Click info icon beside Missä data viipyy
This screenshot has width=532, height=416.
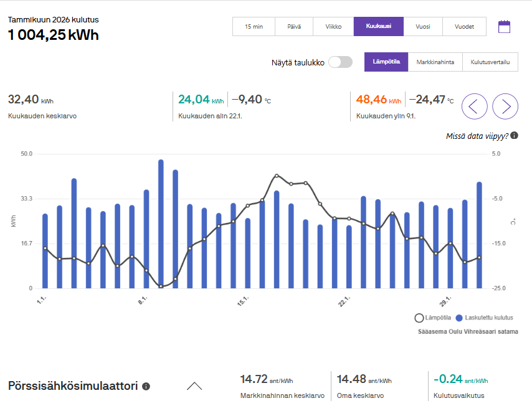(x=515, y=136)
